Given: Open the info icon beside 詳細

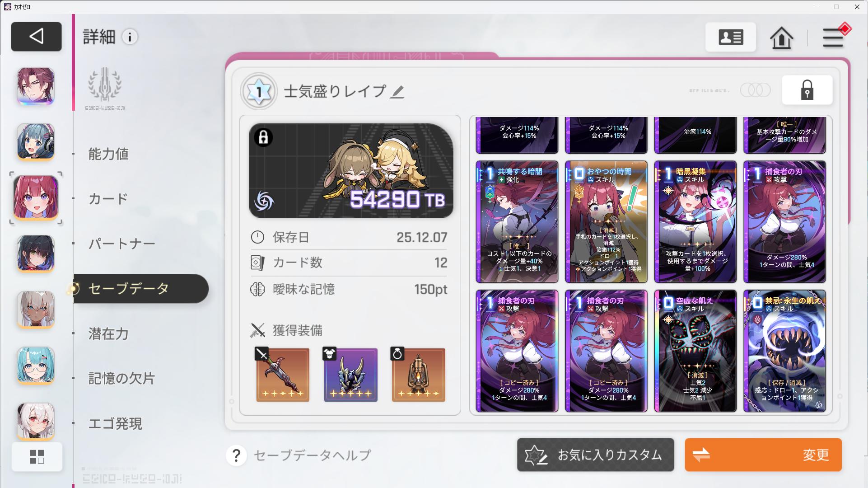Looking at the screenshot, I should click(x=130, y=37).
